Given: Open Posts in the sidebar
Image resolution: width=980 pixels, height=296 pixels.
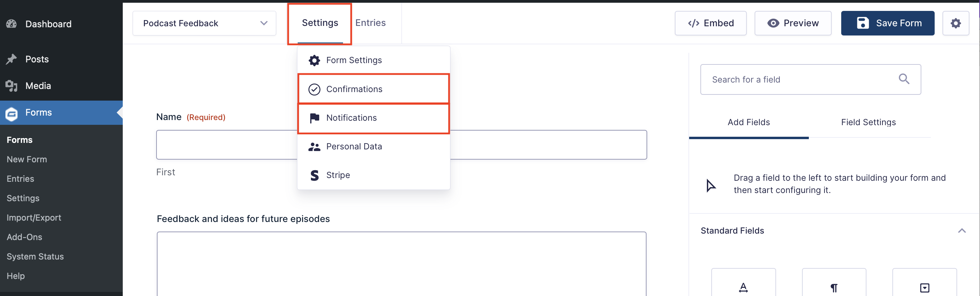Looking at the screenshot, I should (61, 59).
